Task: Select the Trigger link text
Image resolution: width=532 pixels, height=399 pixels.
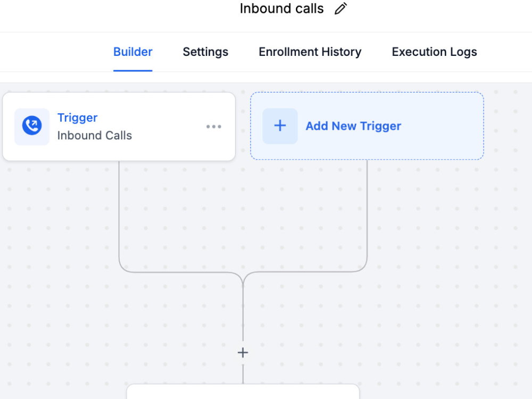Action: point(77,118)
